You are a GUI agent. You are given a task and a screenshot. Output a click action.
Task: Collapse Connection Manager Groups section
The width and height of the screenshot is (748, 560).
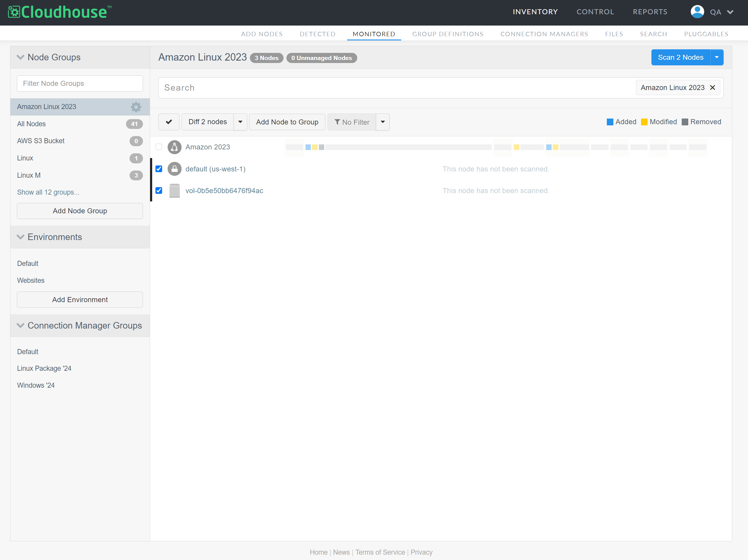click(x=21, y=326)
